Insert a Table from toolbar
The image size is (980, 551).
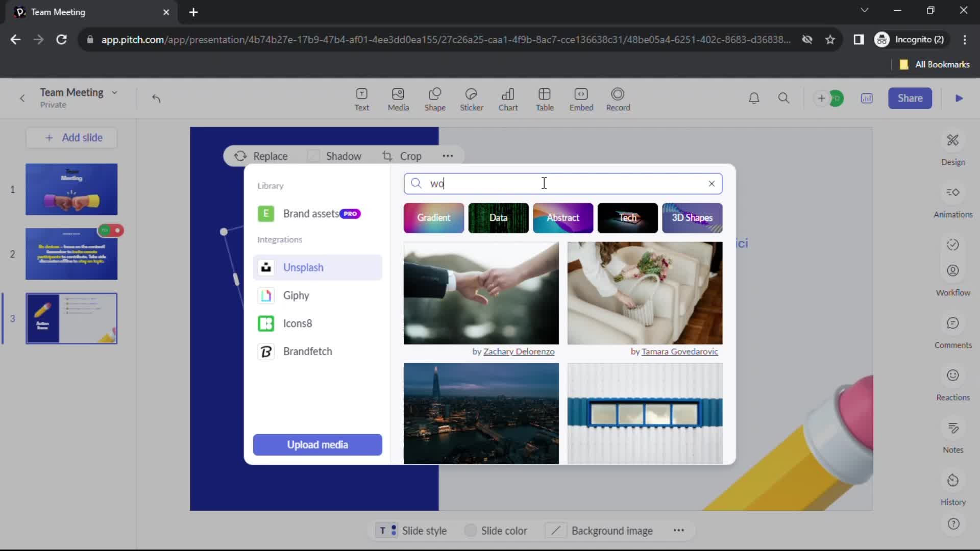point(545,99)
